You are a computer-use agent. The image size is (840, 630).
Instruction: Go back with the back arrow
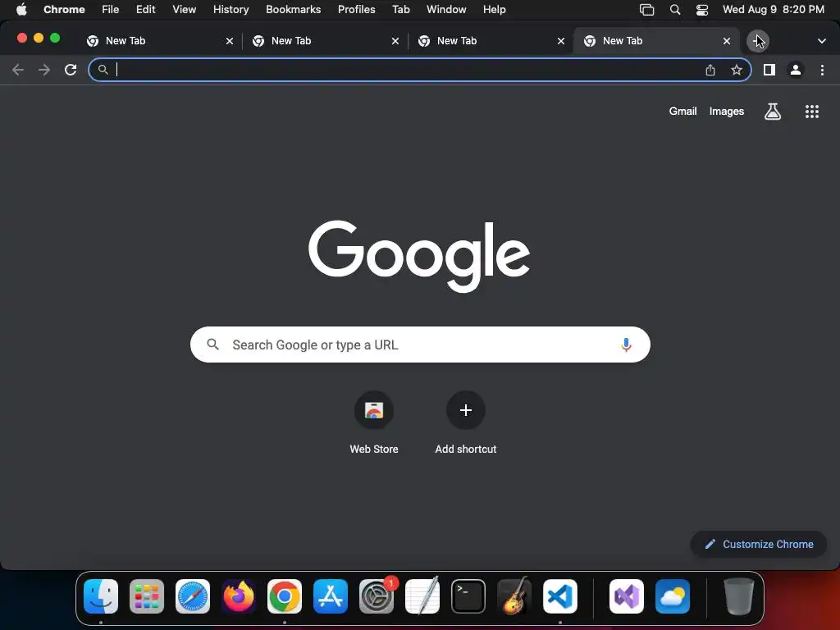pyautogui.click(x=18, y=70)
